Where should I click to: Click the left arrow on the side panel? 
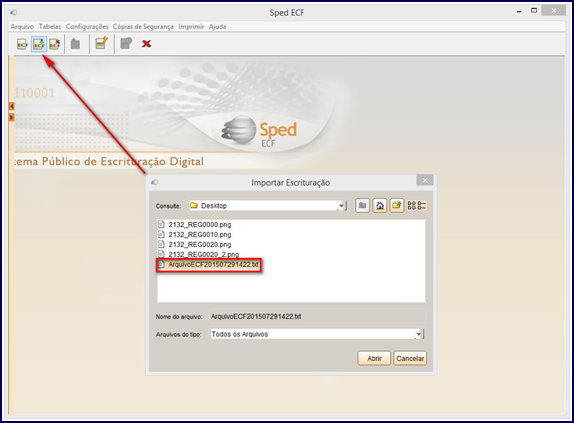11,106
